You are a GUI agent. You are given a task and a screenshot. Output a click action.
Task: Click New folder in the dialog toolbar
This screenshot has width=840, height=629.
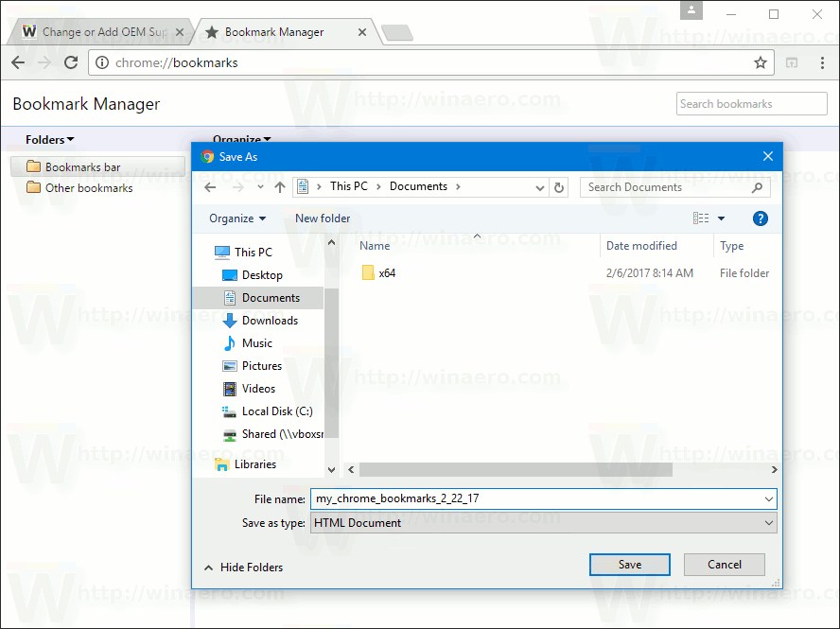pyautogui.click(x=323, y=218)
